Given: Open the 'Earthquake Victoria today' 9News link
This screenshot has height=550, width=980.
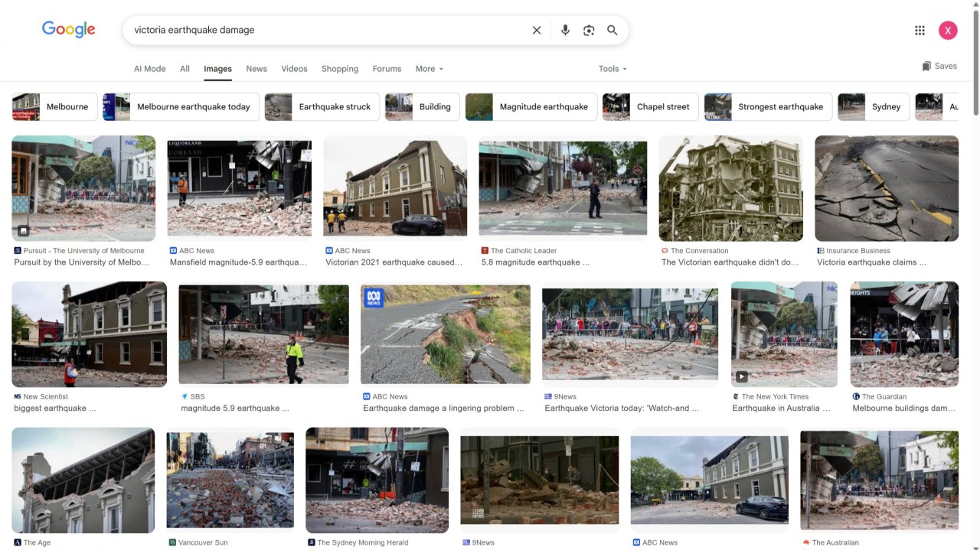Looking at the screenshot, I should (x=622, y=408).
